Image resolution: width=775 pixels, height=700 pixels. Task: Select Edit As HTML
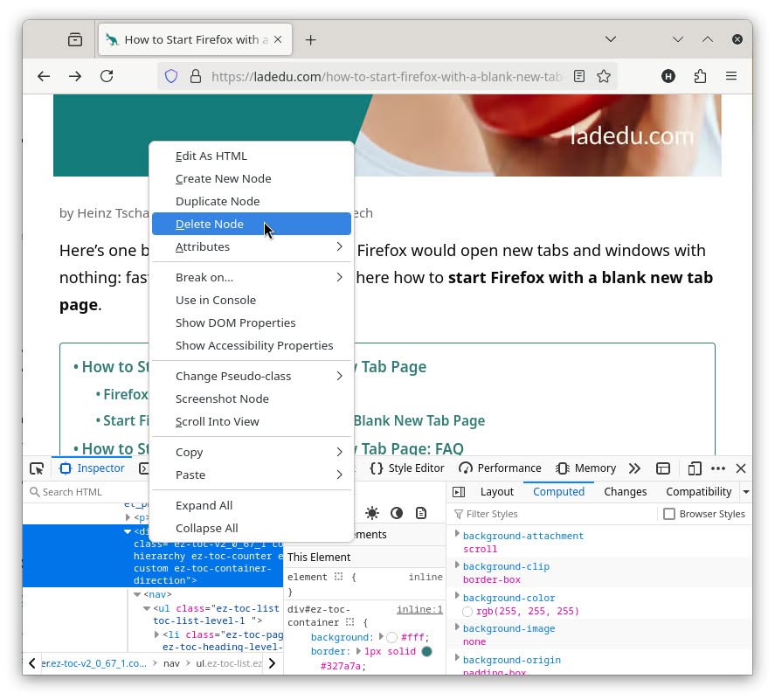click(252, 156)
